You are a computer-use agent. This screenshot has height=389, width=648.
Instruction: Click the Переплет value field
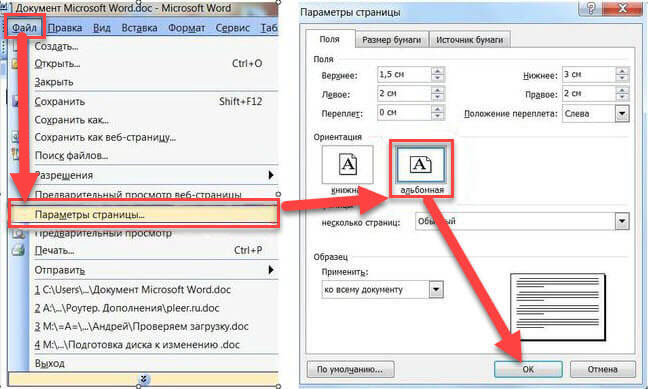404,113
